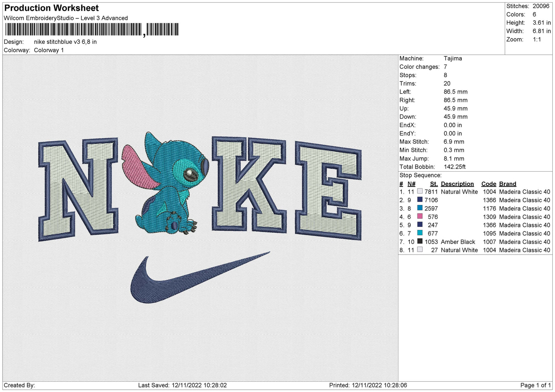The image size is (555, 392).
Task: Click the Brand column header
Action: point(507,184)
